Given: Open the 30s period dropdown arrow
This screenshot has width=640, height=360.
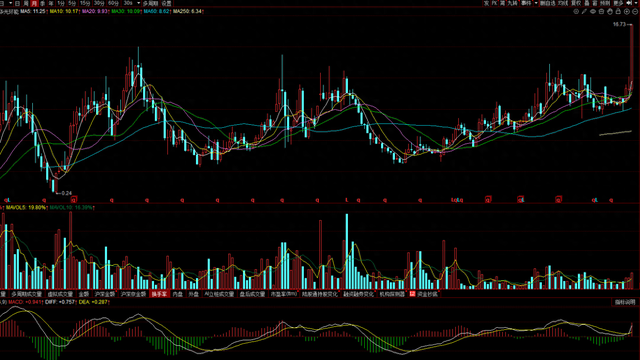Looking at the screenshot, I should click(x=138, y=3).
